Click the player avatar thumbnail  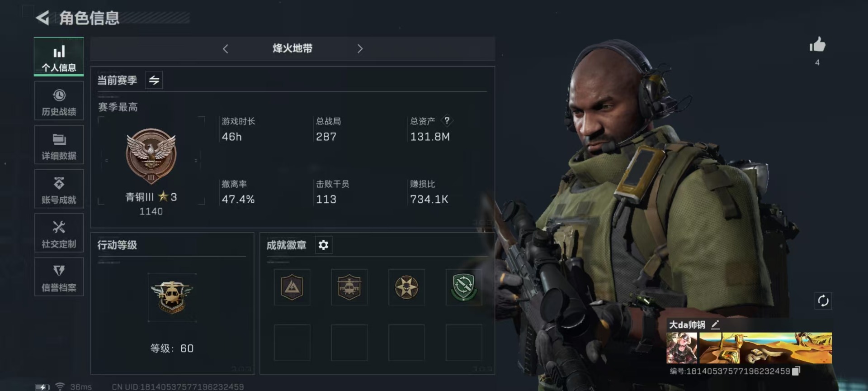[x=682, y=348]
